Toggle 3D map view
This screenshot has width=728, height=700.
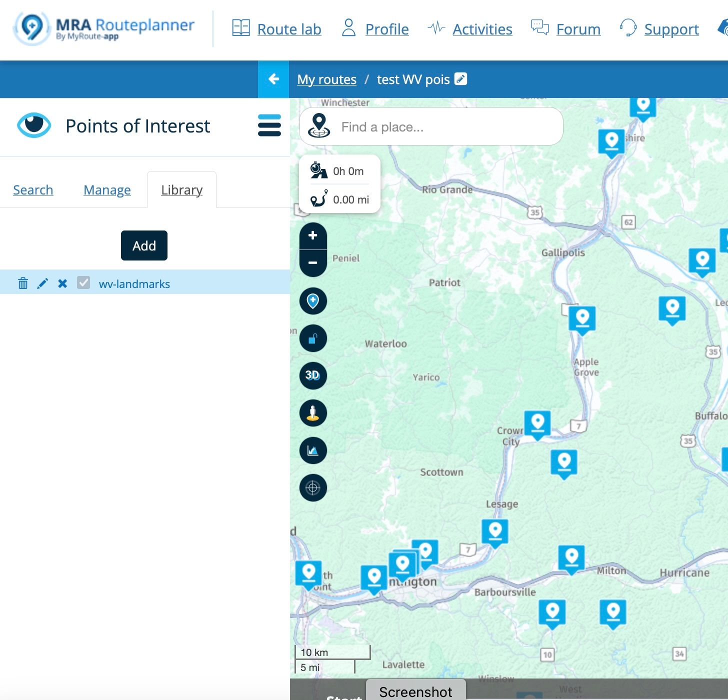tap(313, 375)
